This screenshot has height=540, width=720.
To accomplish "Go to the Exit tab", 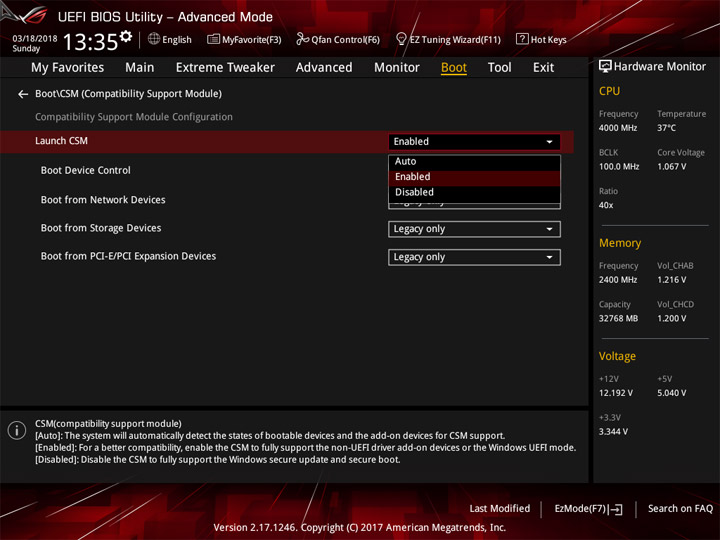I will [543, 68].
